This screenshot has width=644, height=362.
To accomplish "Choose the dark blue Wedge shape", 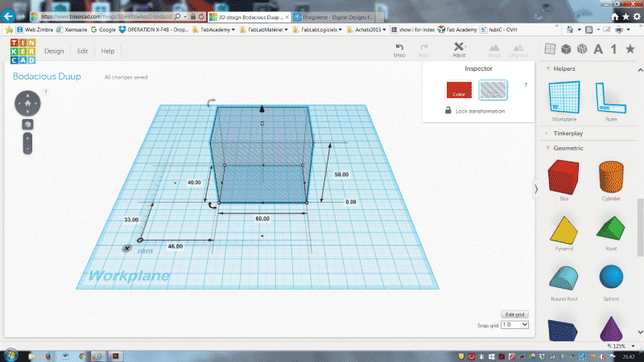I will [x=563, y=331].
